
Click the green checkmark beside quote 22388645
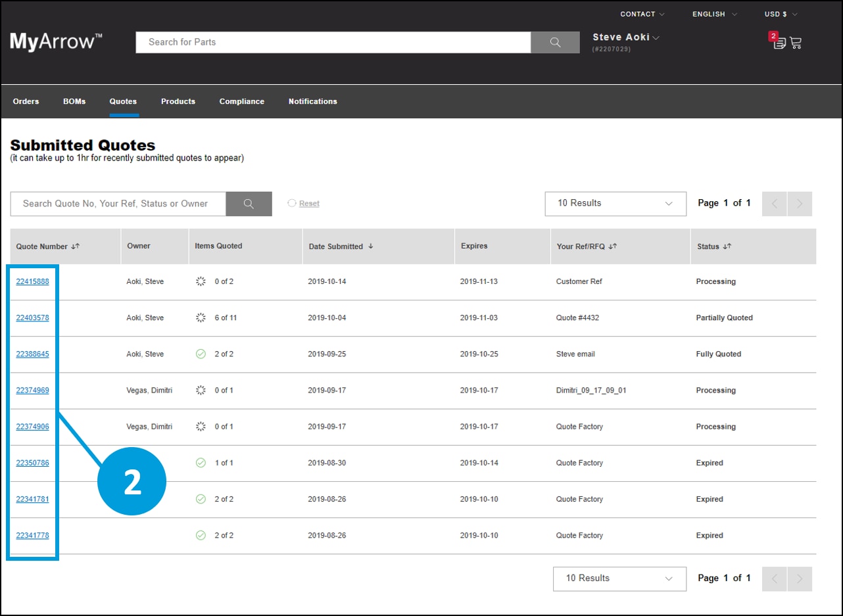[201, 354]
